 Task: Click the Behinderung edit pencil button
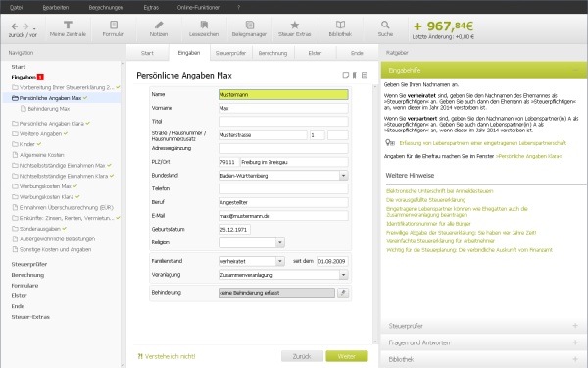[x=343, y=292]
